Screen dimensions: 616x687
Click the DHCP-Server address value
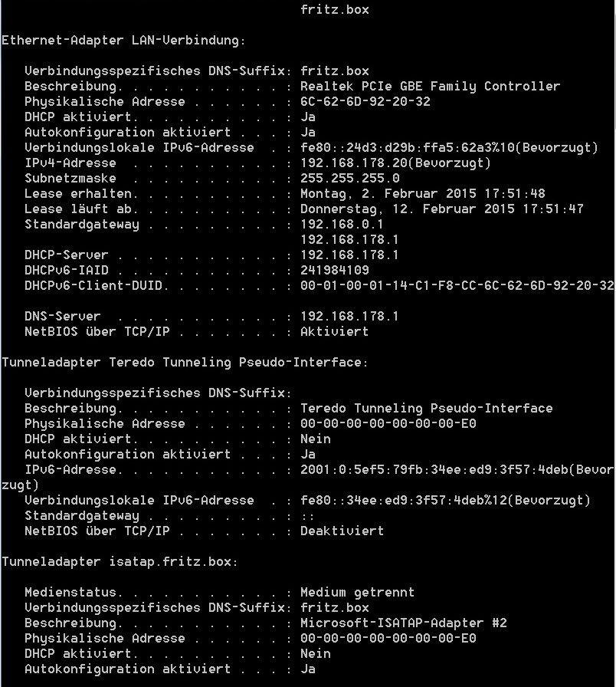(x=350, y=255)
